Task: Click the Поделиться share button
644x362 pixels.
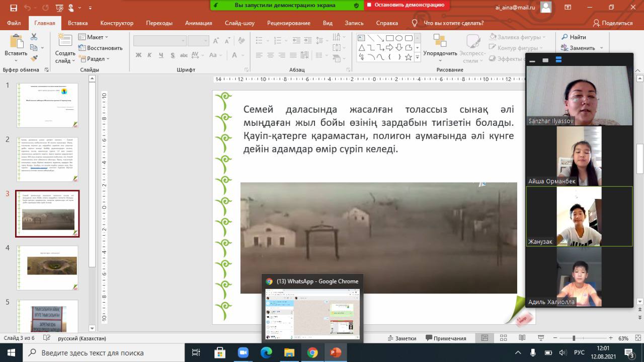Action: (613, 23)
